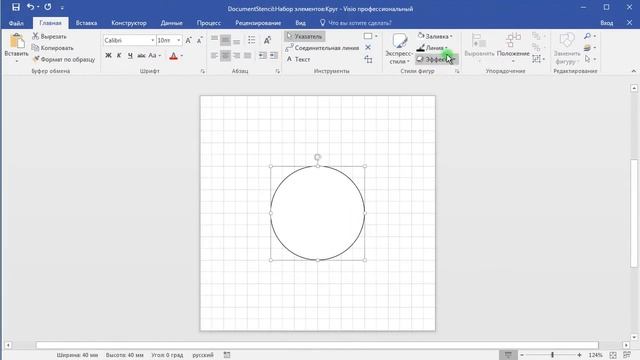Collapse the ribbon with the chevron
Viewport: 640px width, 360px height.
pos(633,71)
